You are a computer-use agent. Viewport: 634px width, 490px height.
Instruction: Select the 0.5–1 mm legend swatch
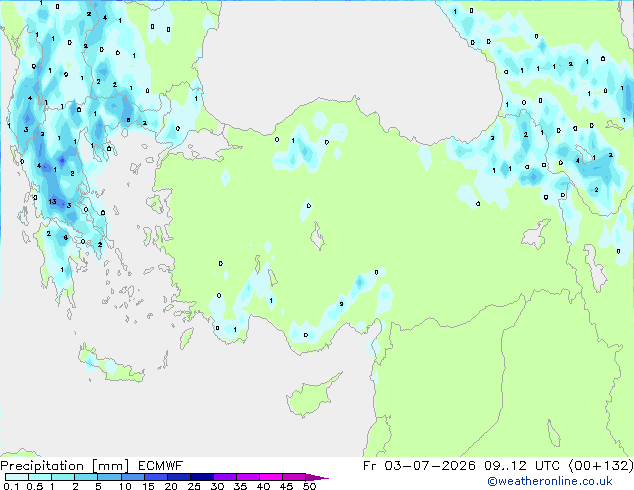point(40,477)
